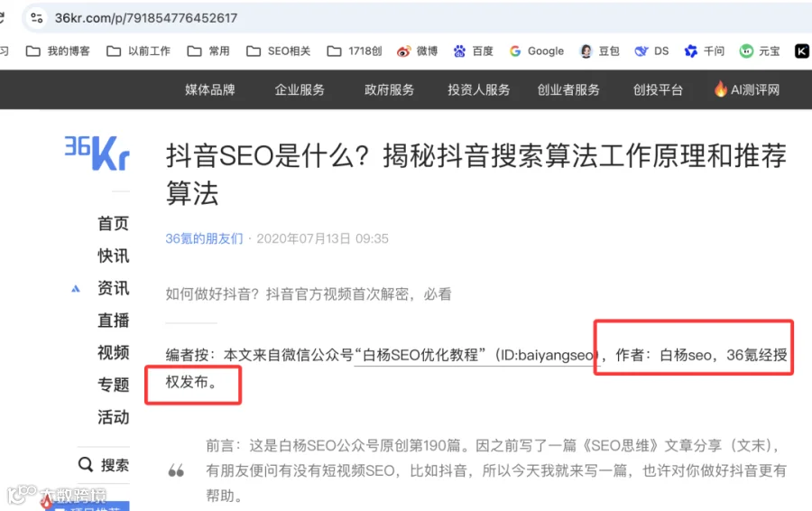Open author link 36氪的朋友们
This screenshot has width=812, height=511.
tap(204, 238)
